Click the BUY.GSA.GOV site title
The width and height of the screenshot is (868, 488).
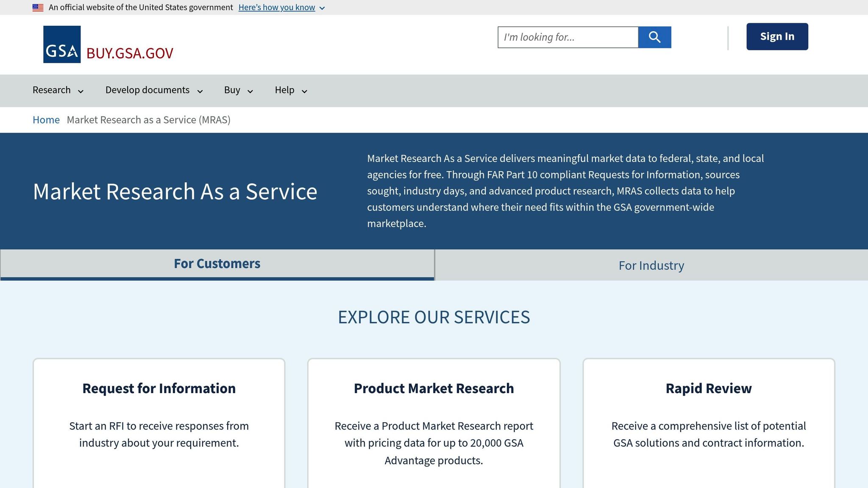coord(130,53)
